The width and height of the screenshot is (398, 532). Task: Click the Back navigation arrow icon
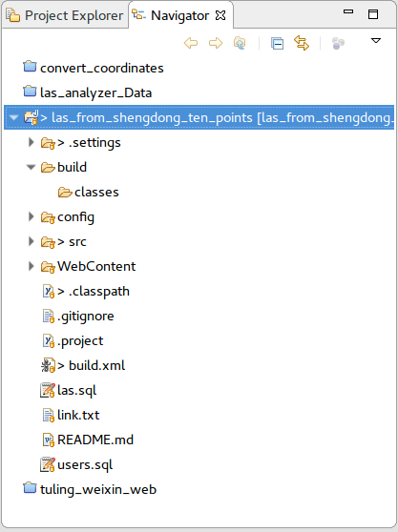[191, 43]
